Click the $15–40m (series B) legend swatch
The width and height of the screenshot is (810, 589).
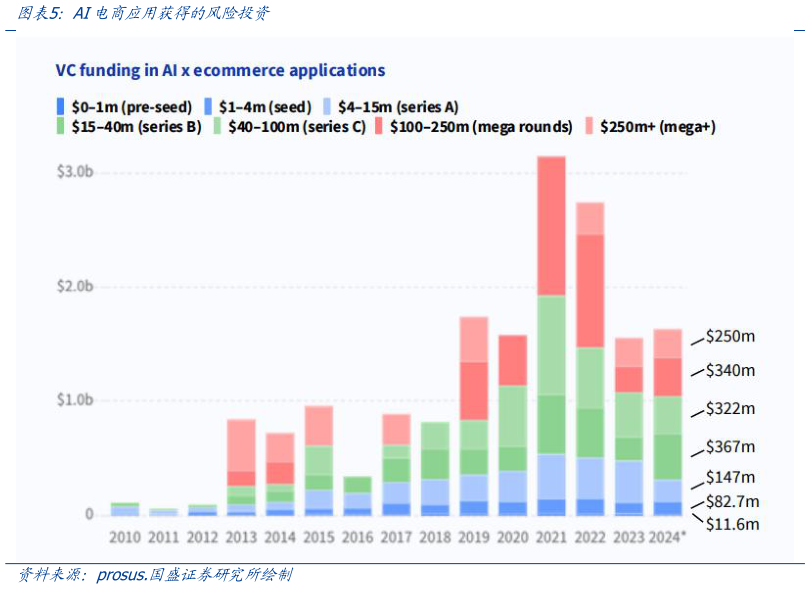point(61,127)
